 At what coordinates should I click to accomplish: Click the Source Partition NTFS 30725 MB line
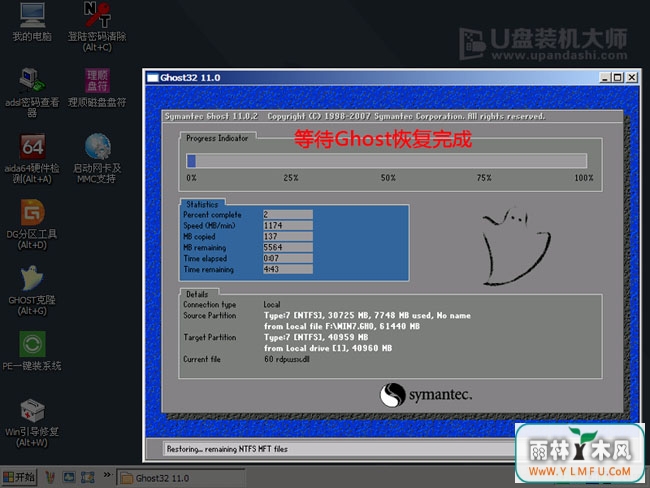[367, 316]
